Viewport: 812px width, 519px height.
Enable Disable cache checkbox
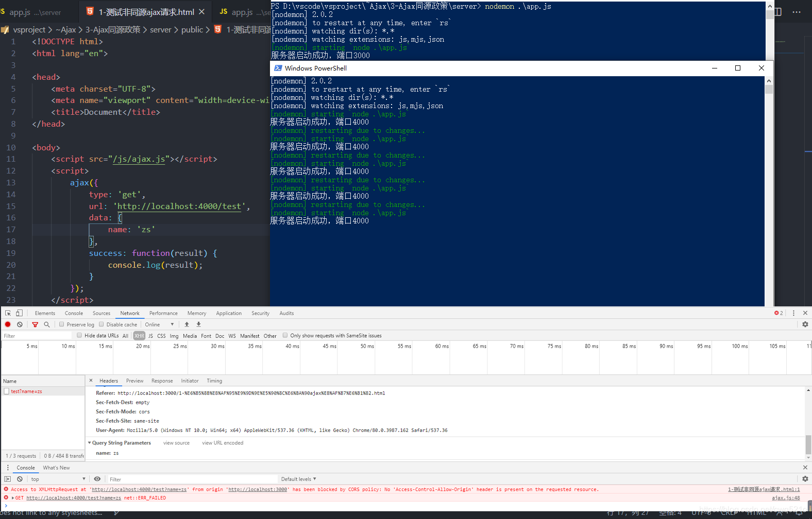click(x=102, y=324)
